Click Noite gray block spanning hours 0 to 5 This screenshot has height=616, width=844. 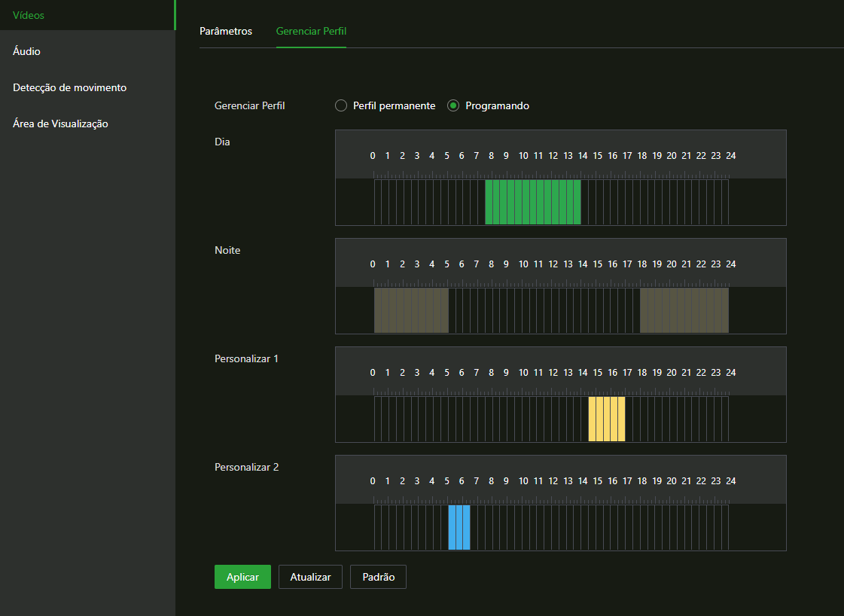click(411, 310)
